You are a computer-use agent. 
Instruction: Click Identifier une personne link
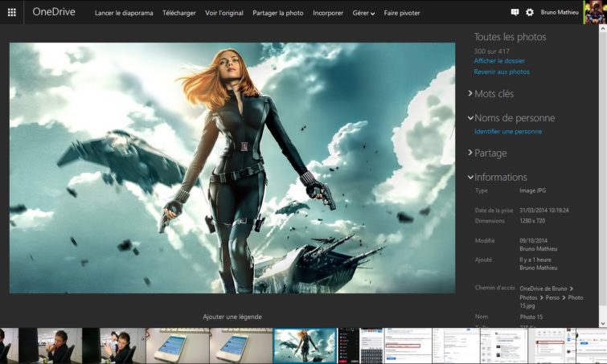[508, 132]
